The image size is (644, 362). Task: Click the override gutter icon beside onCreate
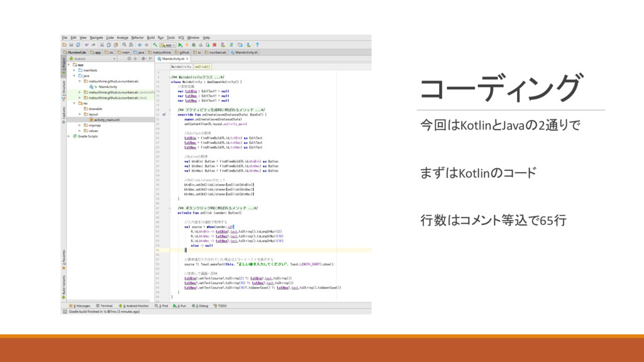click(x=164, y=114)
